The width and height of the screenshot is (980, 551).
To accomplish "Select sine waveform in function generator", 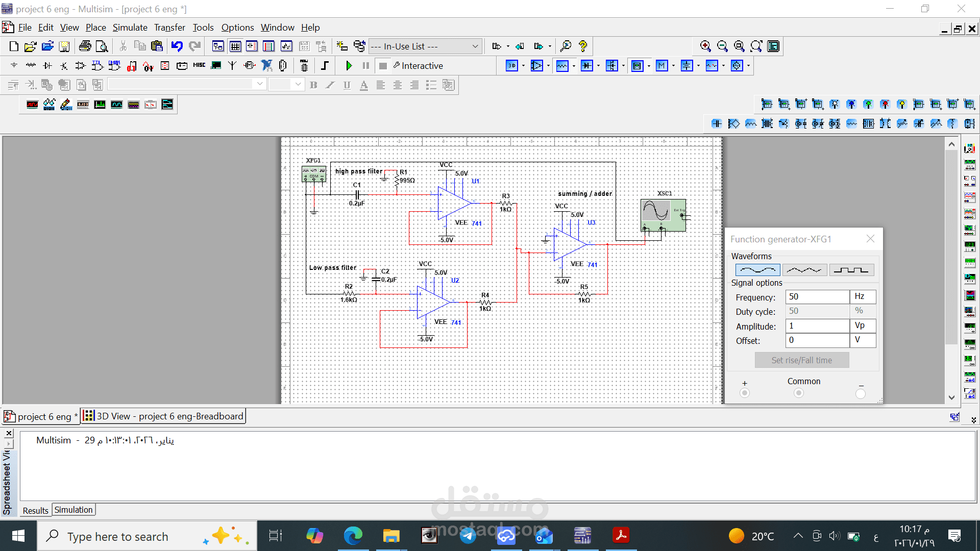I will 757,270.
